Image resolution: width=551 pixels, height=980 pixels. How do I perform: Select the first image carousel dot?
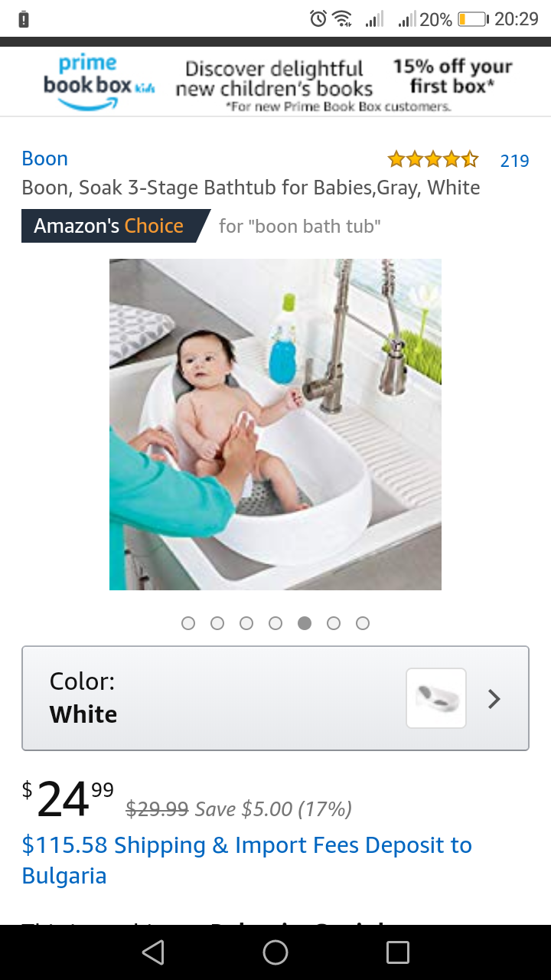(x=188, y=623)
